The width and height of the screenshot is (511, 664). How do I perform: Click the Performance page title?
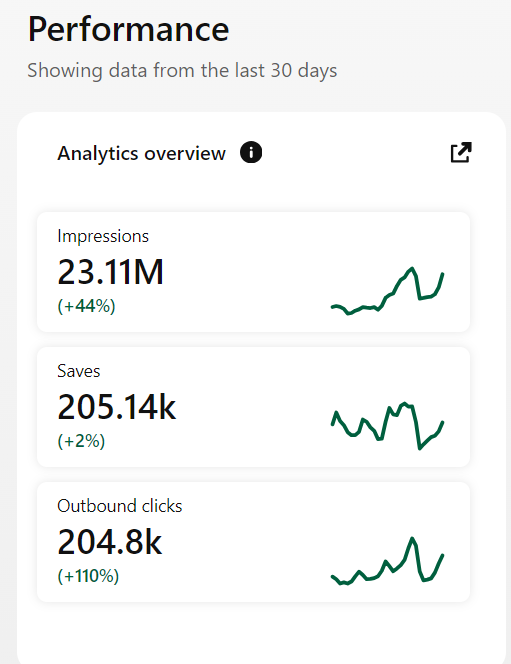click(128, 29)
